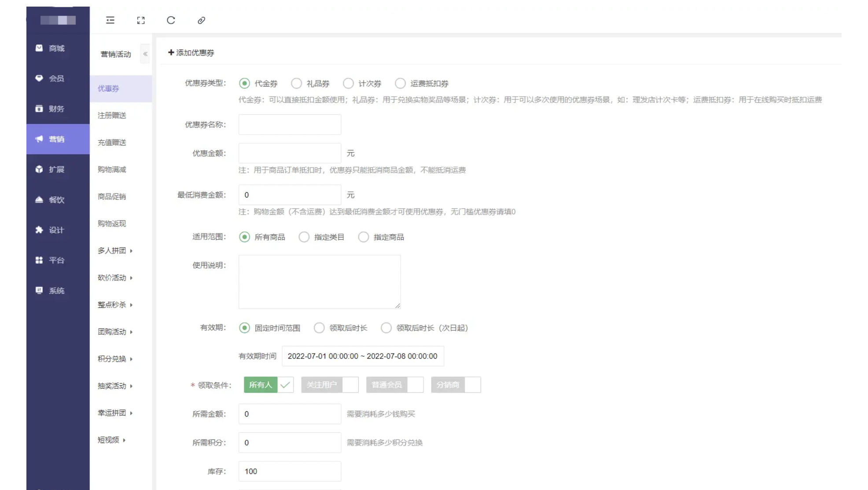The width and height of the screenshot is (868, 490).
Task: Click the 扩展 cube icon in sidebar
Action: point(39,169)
